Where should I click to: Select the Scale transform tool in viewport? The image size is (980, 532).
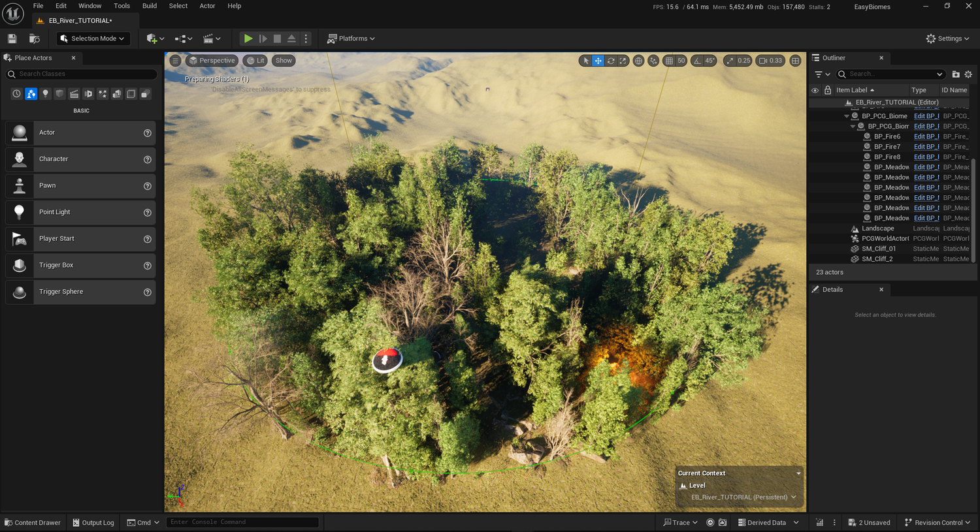(623, 60)
